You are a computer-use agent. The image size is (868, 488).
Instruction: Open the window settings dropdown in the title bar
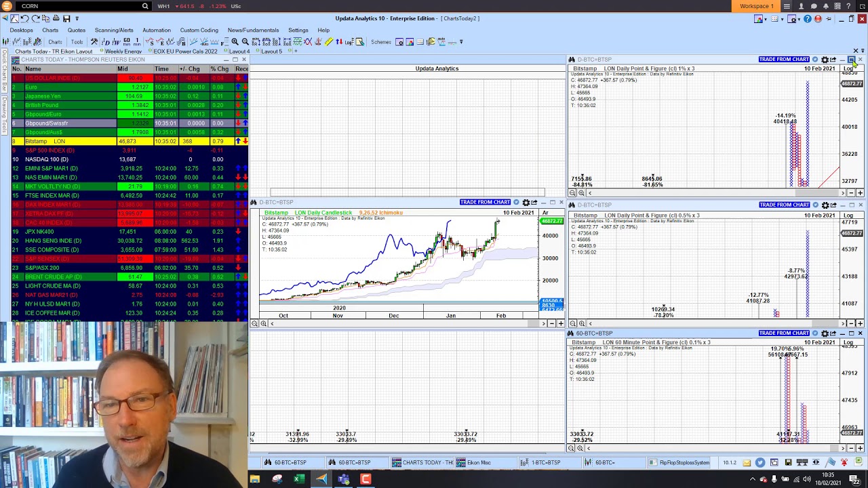click(x=799, y=19)
